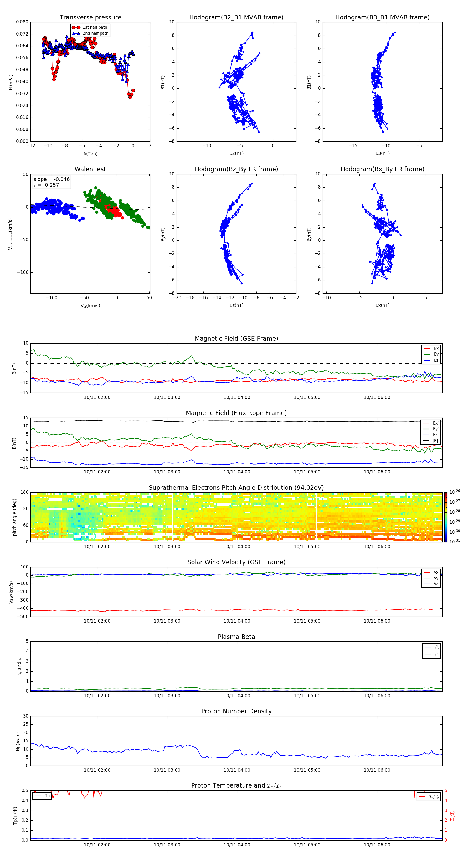
Task: Click the pitch angle color scale bar
Action: [x=446, y=517]
